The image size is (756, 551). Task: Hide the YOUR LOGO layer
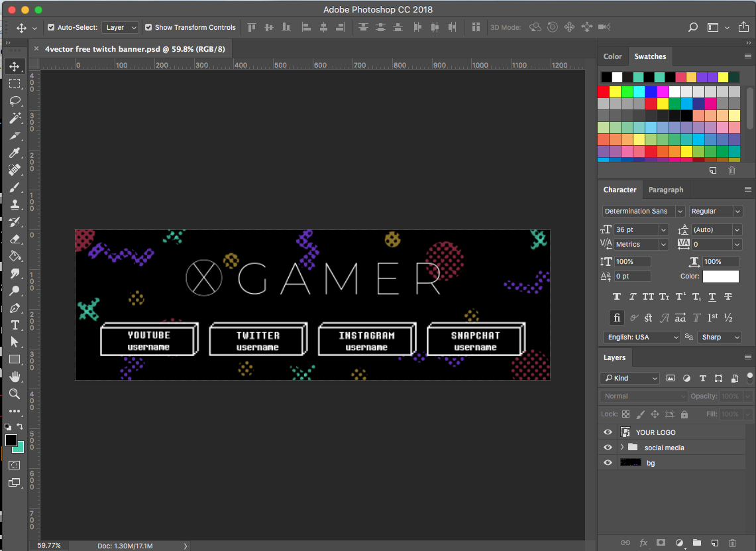click(608, 432)
